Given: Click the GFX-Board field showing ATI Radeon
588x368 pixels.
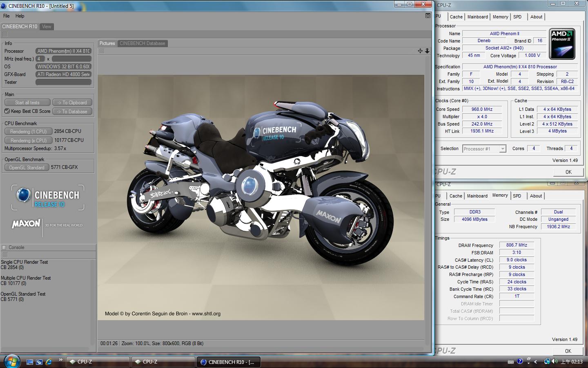Looking at the screenshot, I should [63, 74].
